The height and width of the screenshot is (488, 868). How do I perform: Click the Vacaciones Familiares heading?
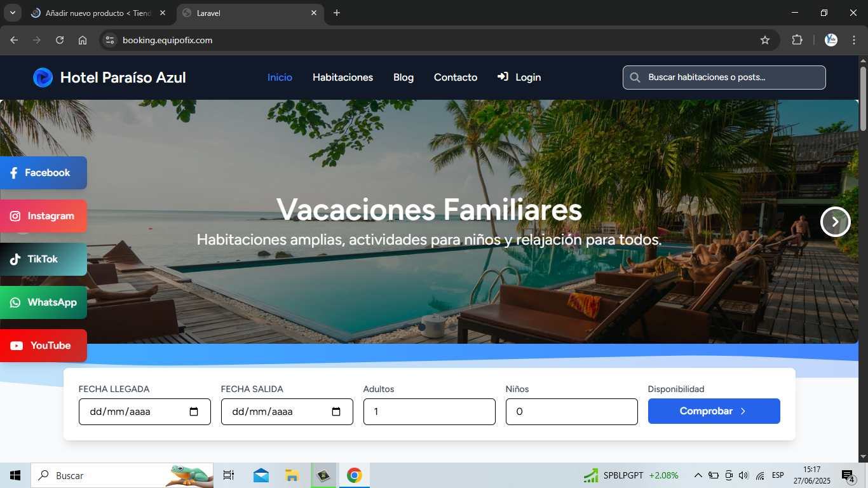429,209
